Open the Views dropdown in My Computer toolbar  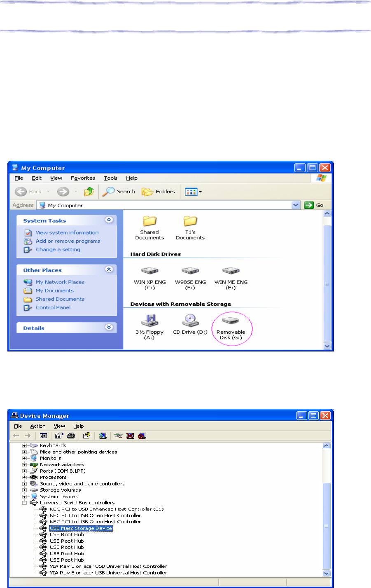point(194,192)
